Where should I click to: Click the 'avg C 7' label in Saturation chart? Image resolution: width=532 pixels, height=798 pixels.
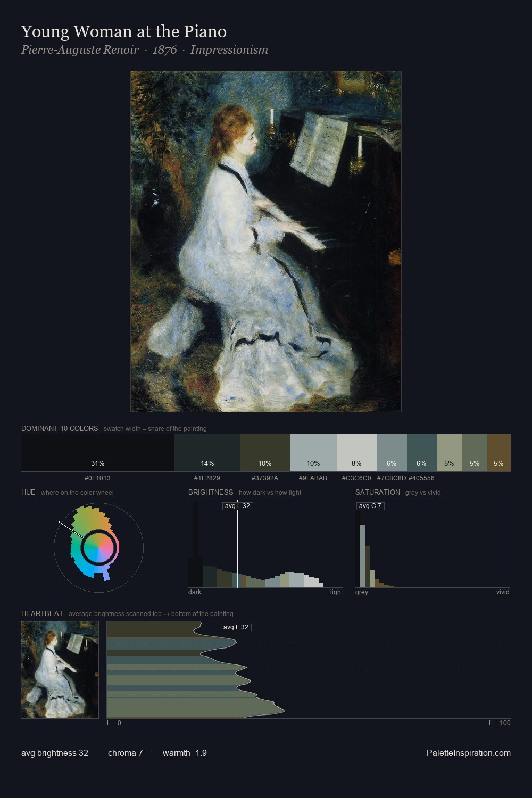tap(370, 506)
